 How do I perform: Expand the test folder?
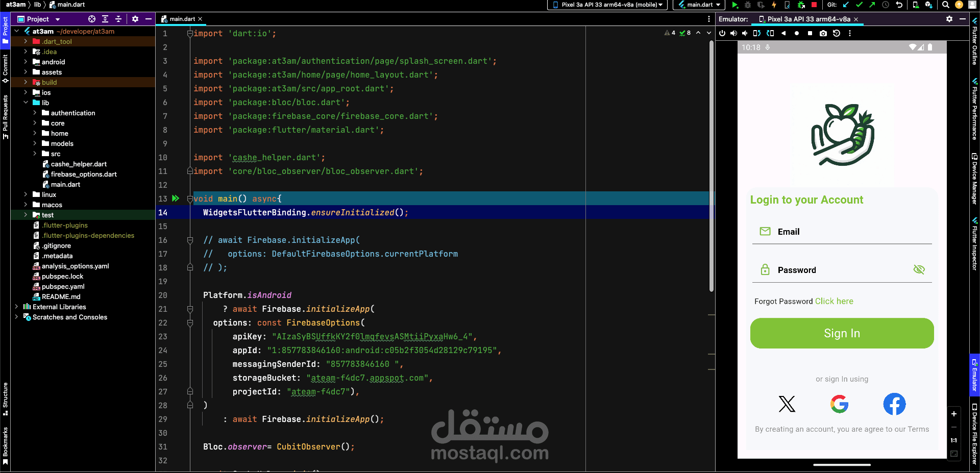26,215
